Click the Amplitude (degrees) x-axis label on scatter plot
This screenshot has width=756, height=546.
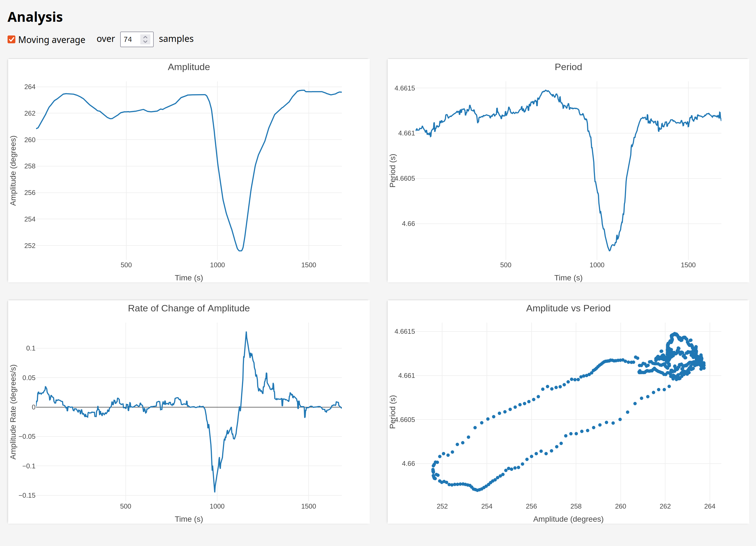(568, 519)
